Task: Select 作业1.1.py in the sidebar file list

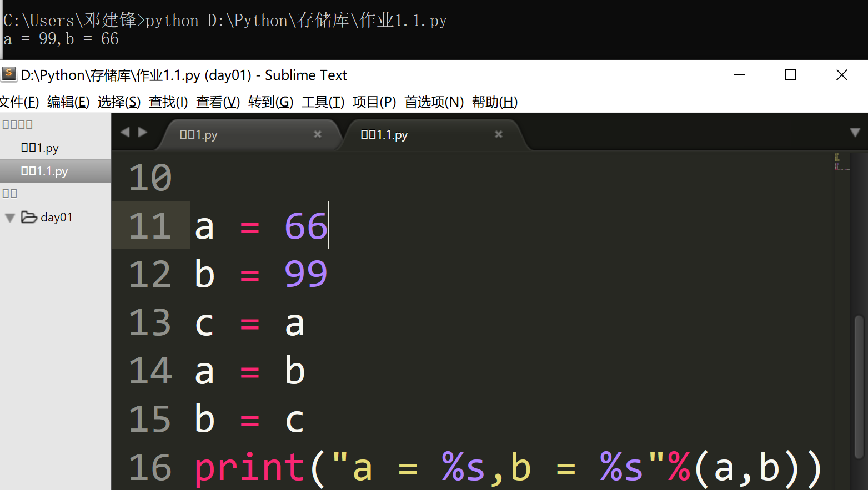Action: coord(43,171)
